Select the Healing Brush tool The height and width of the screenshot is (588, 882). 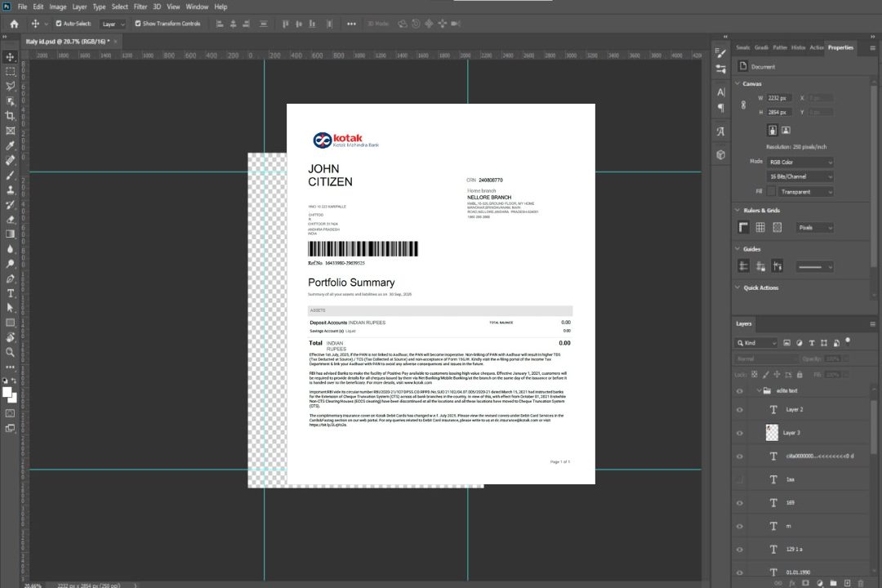(10, 160)
